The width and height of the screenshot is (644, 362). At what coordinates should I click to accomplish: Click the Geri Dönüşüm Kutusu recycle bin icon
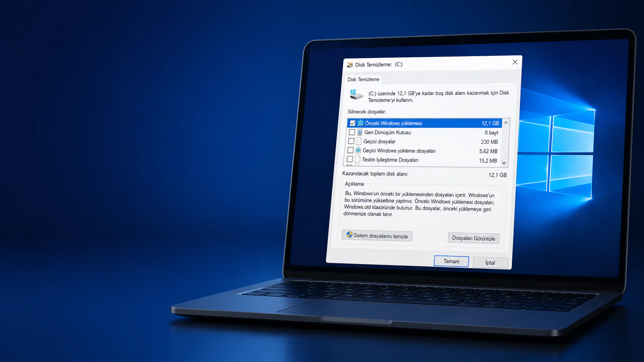(359, 132)
